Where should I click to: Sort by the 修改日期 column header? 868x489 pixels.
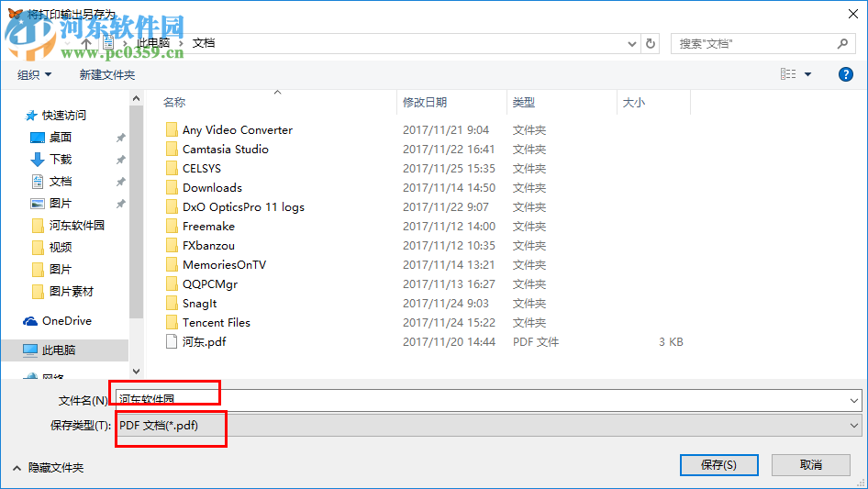point(425,102)
